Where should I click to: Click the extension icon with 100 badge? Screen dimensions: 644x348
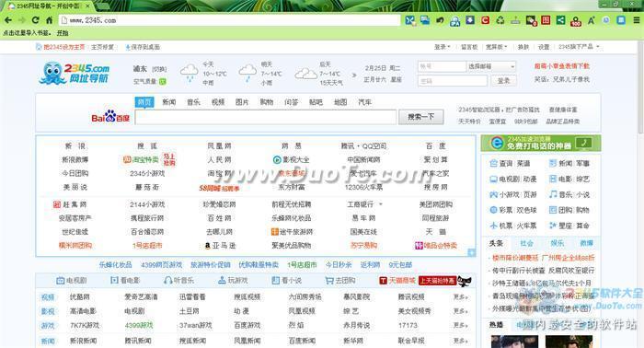click(576, 21)
